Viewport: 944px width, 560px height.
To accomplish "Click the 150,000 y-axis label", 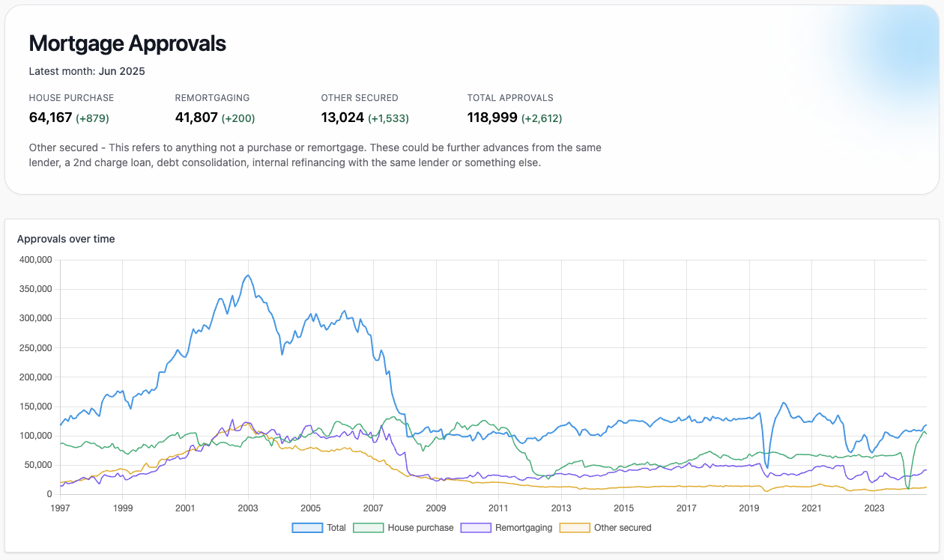I will coord(34,407).
